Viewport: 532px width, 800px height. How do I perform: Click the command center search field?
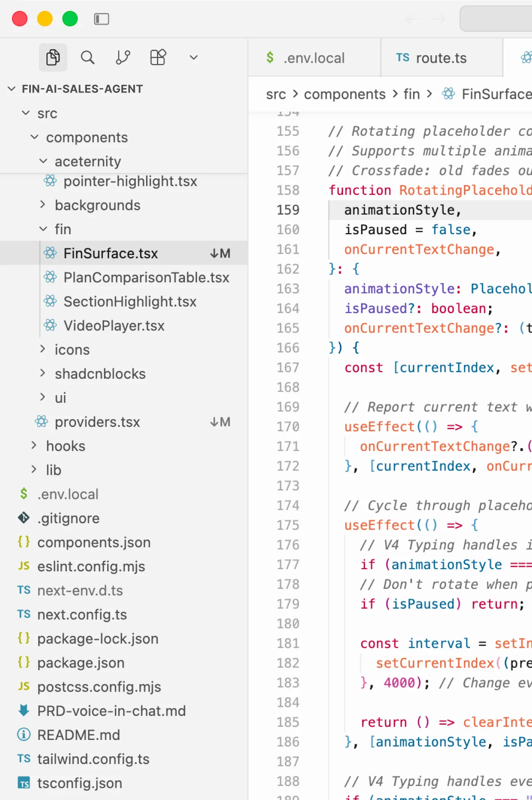pos(496,18)
